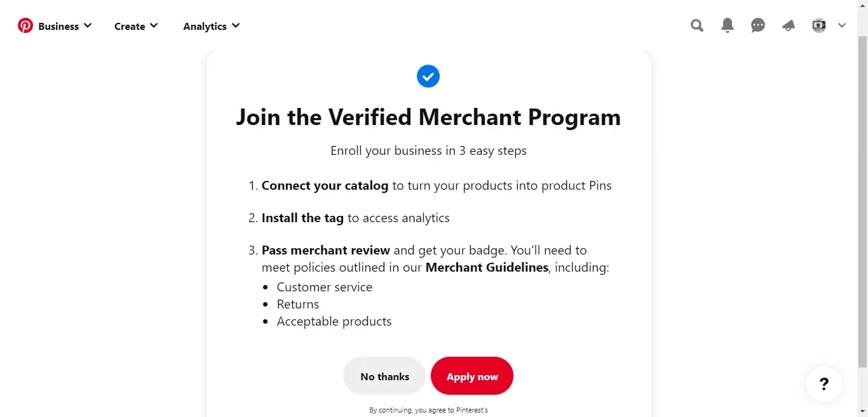The height and width of the screenshot is (417, 868).
Task: Open the profile avatar in header
Action: [819, 26]
